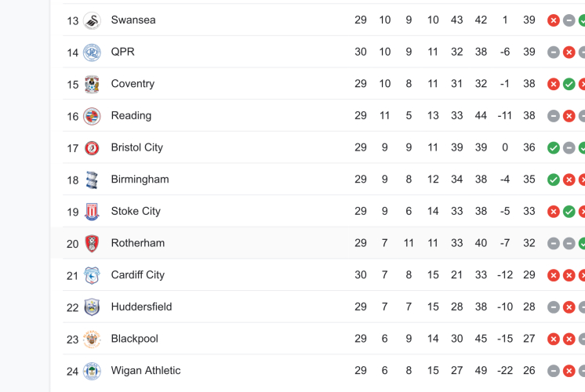Click the QPR club crest
The width and height of the screenshot is (585, 392).
pos(92,53)
